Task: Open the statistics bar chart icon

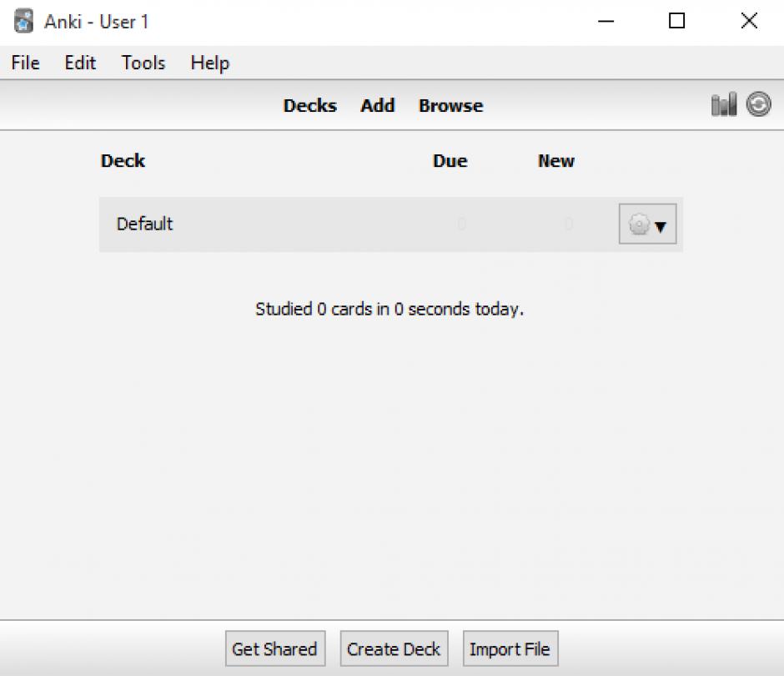Action: pyautogui.click(x=723, y=104)
